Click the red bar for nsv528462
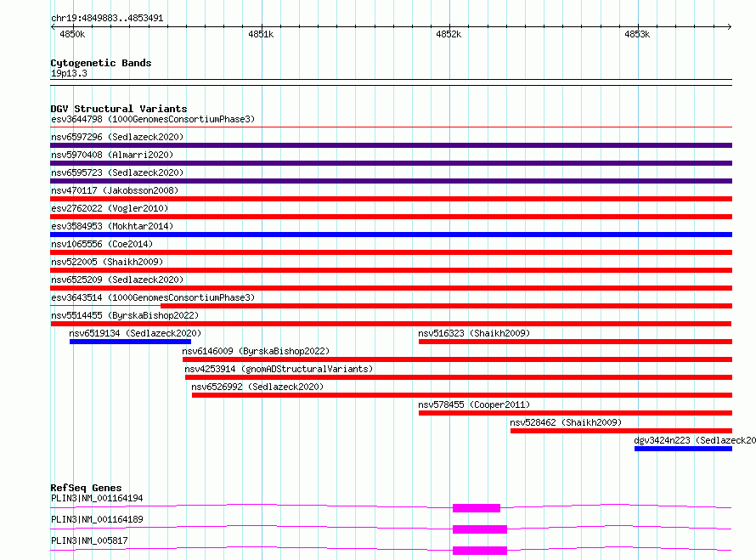Viewport: 756px width, 560px height. click(x=622, y=431)
